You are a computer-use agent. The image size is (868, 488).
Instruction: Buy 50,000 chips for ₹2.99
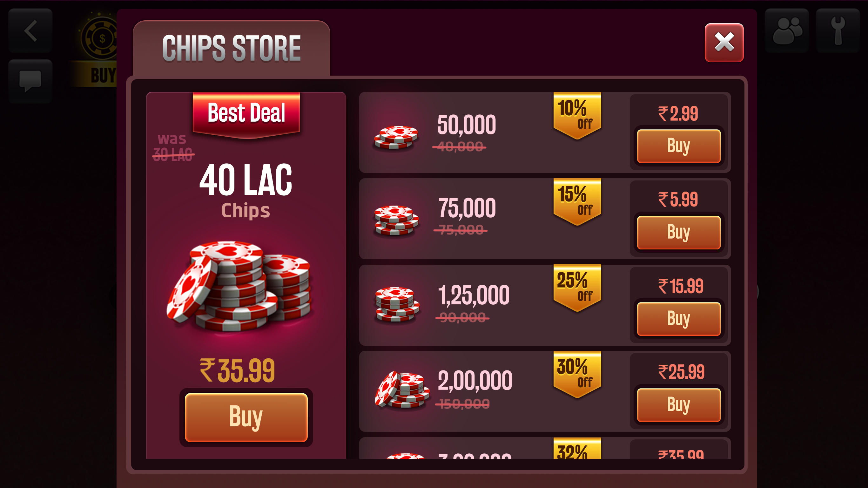[679, 146]
